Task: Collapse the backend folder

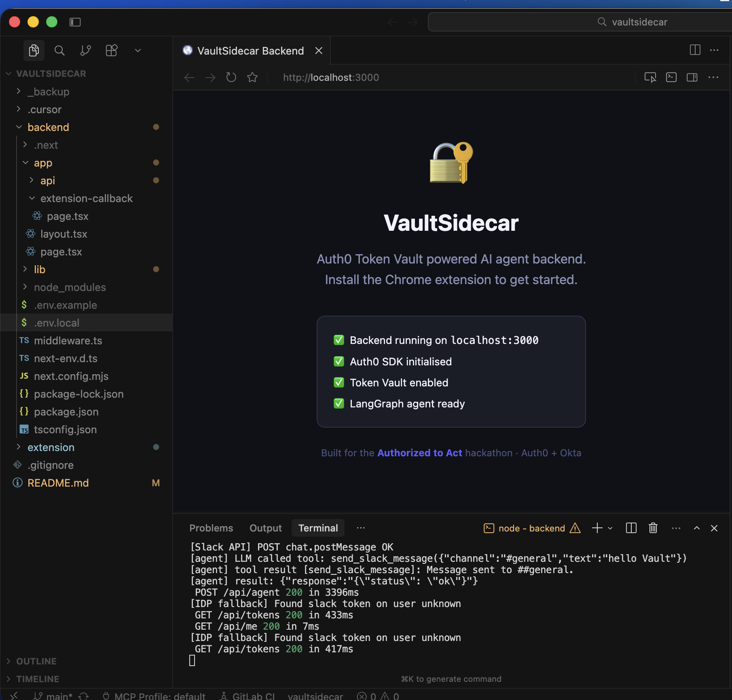Action: coord(87,127)
